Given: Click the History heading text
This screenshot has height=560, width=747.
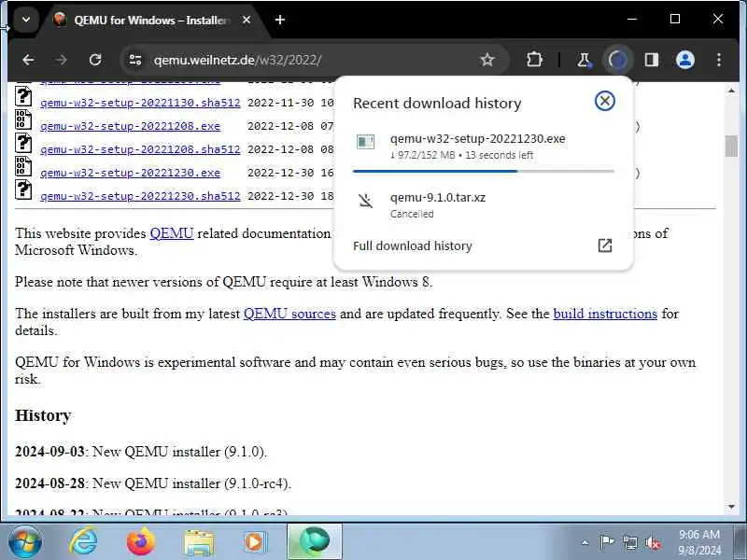Looking at the screenshot, I should tap(43, 415).
